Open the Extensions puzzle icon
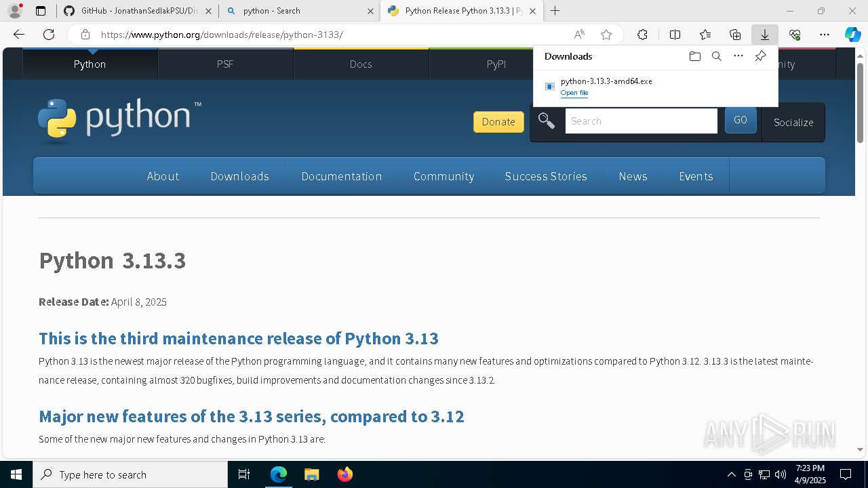Image resolution: width=868 pixels, height=488 pixels. tap(642, 35)
